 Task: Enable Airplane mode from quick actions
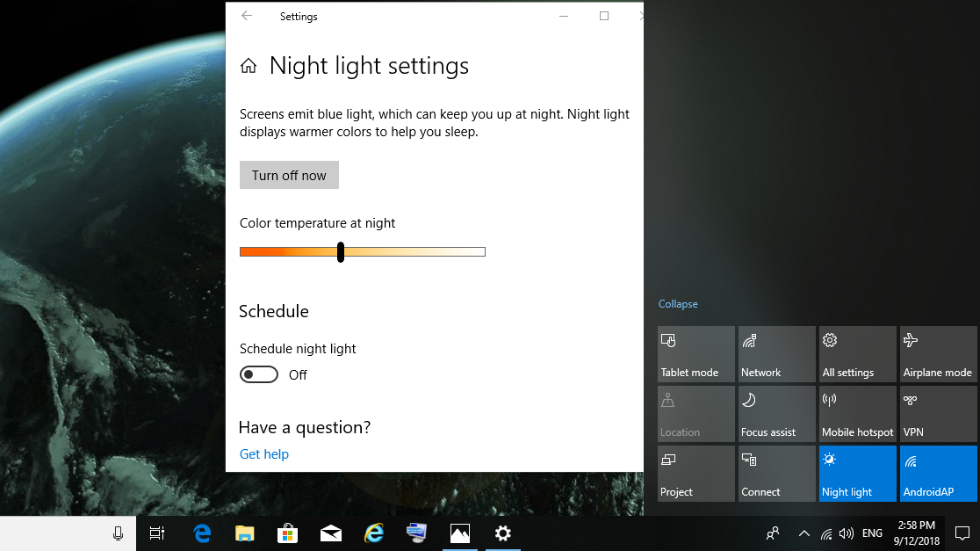938,353
